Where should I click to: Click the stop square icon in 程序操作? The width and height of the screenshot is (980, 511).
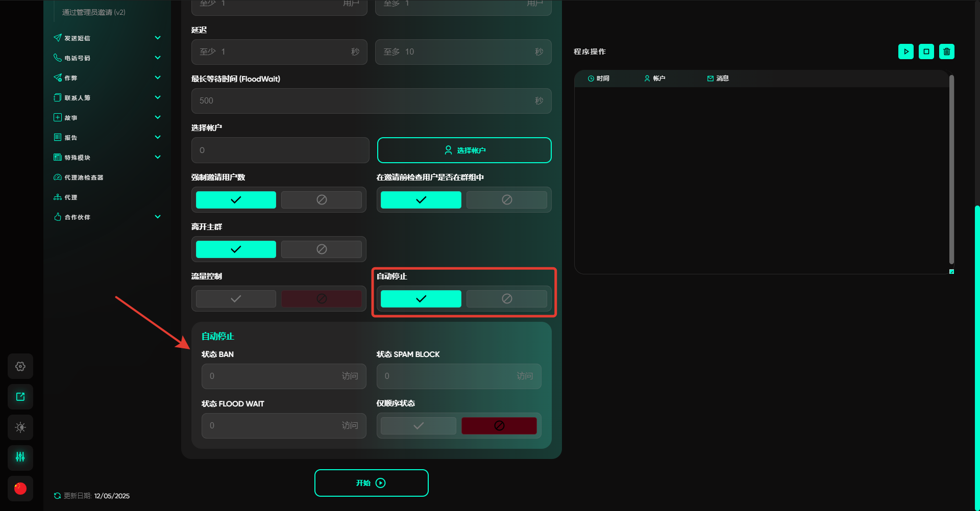coord(926,52)
